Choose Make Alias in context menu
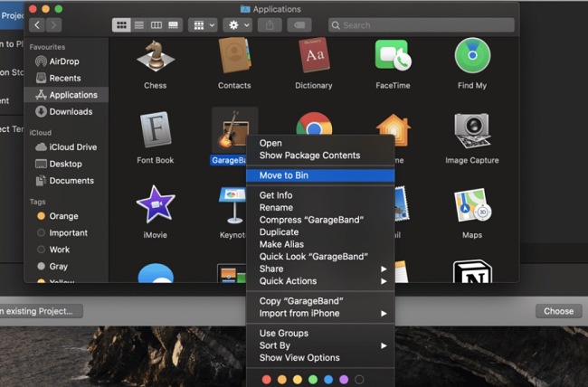 click(x=320, y=244)
